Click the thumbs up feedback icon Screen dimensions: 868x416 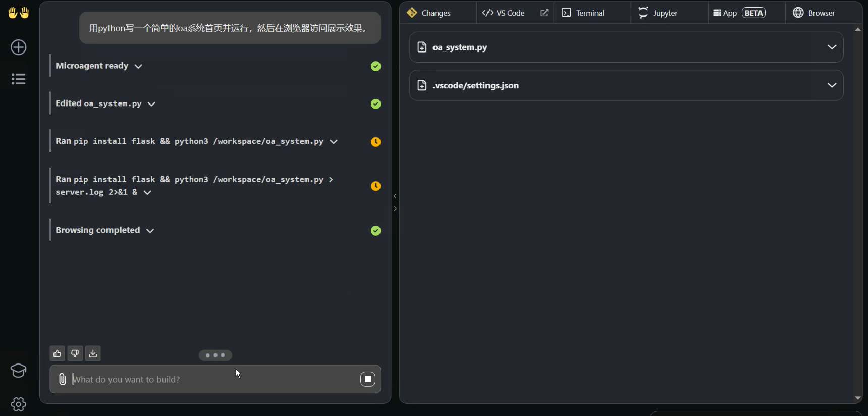[57, 353]
